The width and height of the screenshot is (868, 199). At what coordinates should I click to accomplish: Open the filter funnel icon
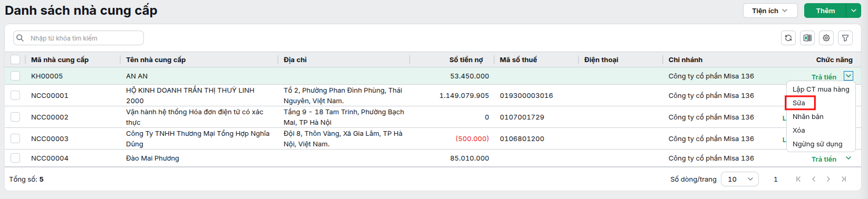tap(845, 38)
